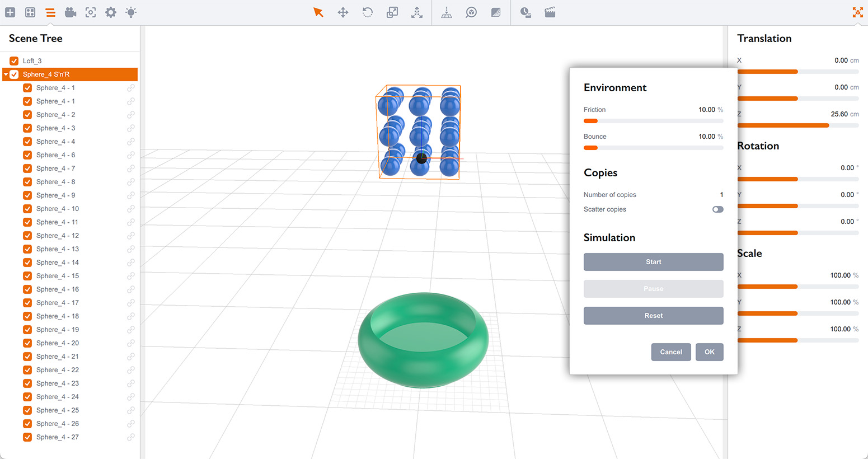
Task: Click the lighting bulb icon
Action: click(130, 12)
